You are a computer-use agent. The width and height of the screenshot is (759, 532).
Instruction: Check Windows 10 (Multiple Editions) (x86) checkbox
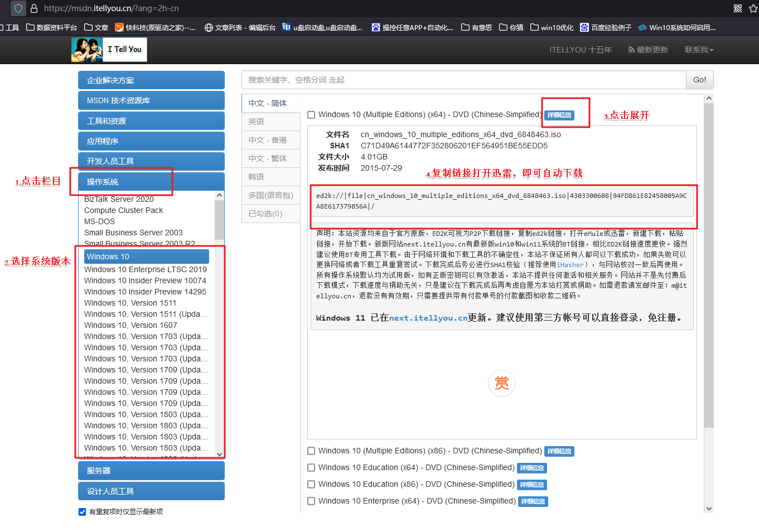[x=311, y=451]
